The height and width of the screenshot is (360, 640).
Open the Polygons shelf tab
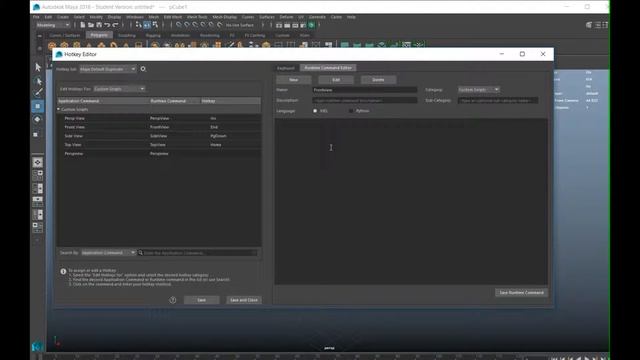[99, 35]
